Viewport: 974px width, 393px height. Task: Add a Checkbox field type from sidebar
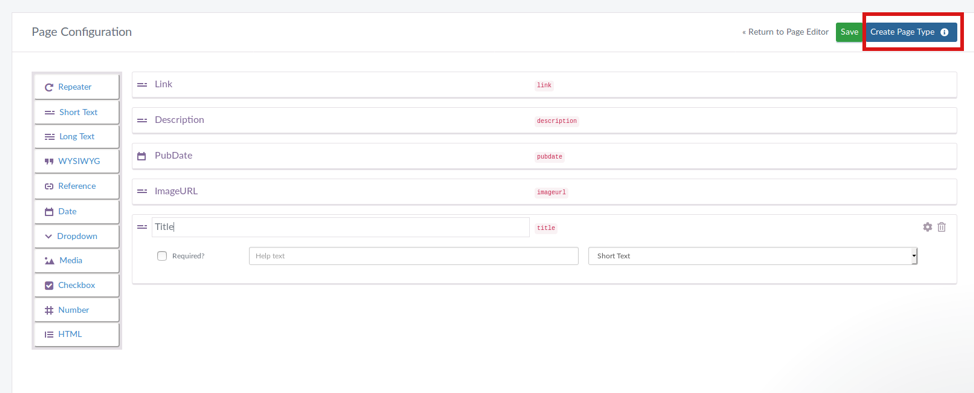click(76, 286)
